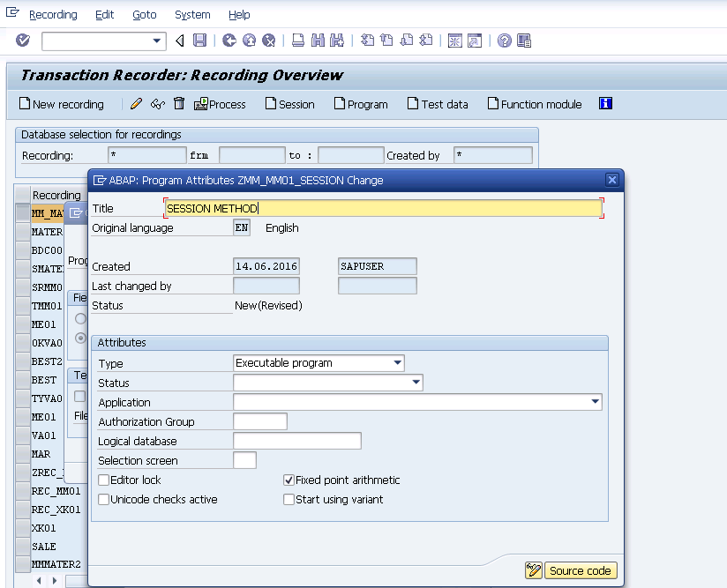Open the Process function with the Process icon
Image resolution: width=727 pixels, height=588 pixels.
pos(219,103)
